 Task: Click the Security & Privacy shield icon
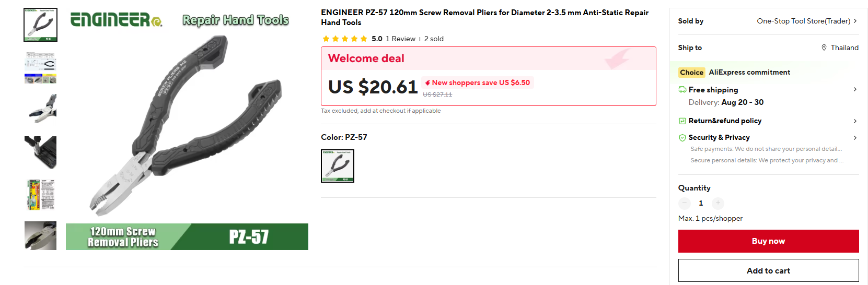682,138
